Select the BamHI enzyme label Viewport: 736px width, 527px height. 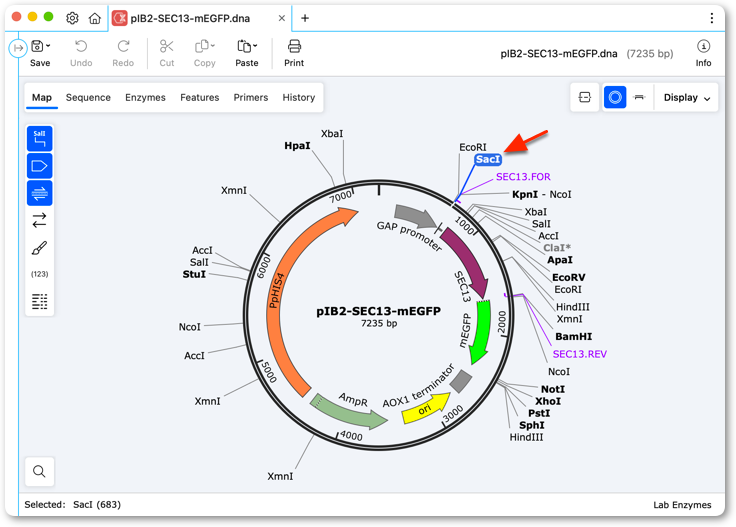click(x=573, y=336)
